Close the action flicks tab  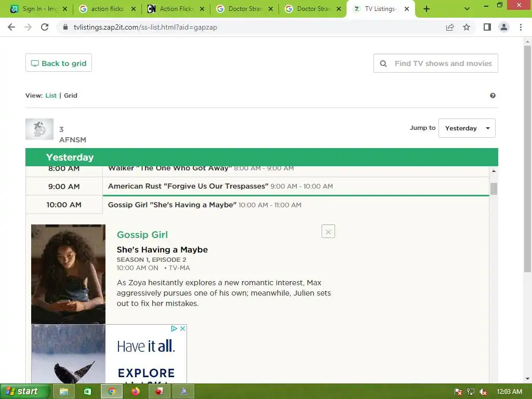tap(134, 9)
